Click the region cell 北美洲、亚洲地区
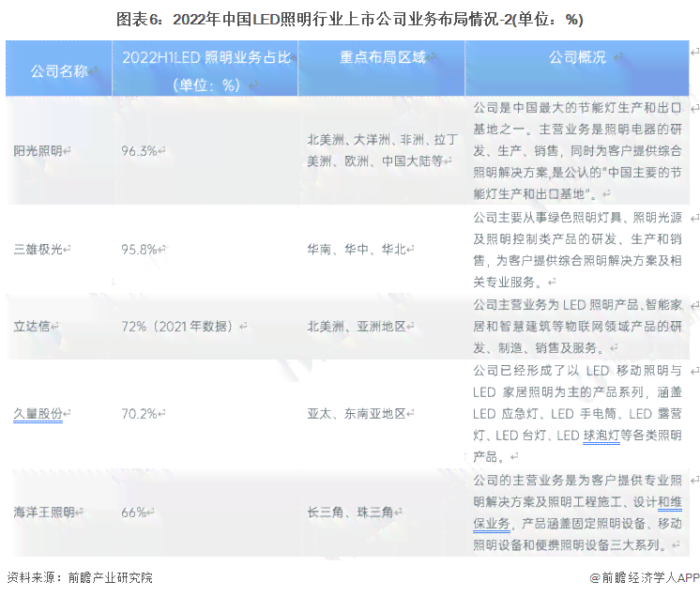Viewport: 700px width, 597px height. (x=357, y=327)
